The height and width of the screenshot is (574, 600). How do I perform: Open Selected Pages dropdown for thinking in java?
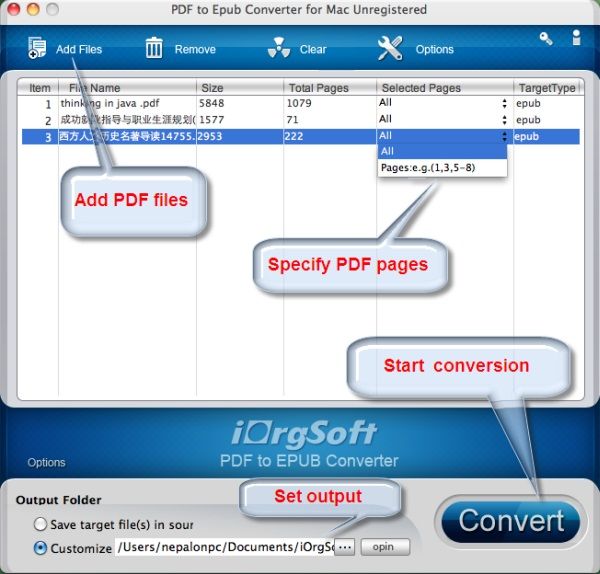click(504, 103)
